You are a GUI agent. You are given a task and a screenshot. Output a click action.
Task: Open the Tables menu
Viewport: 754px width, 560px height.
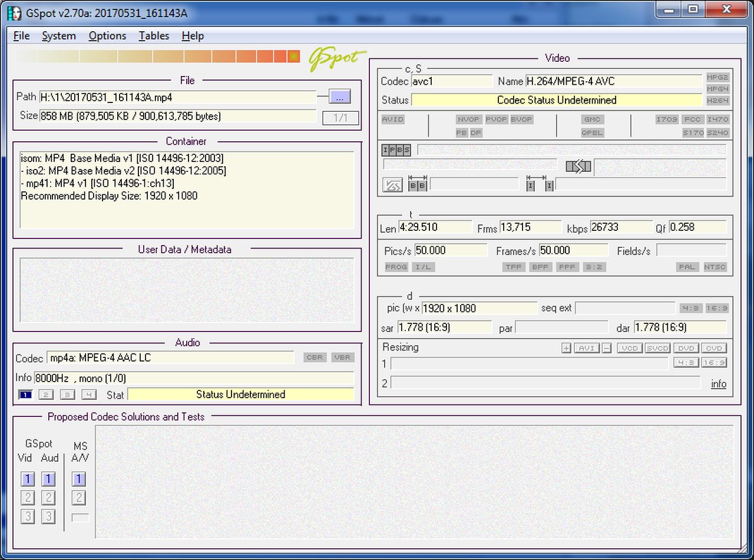click(x=154, y=36)
